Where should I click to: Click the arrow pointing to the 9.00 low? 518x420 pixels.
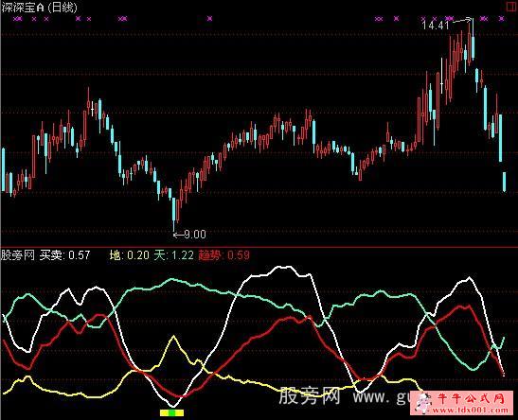point(178,235)
